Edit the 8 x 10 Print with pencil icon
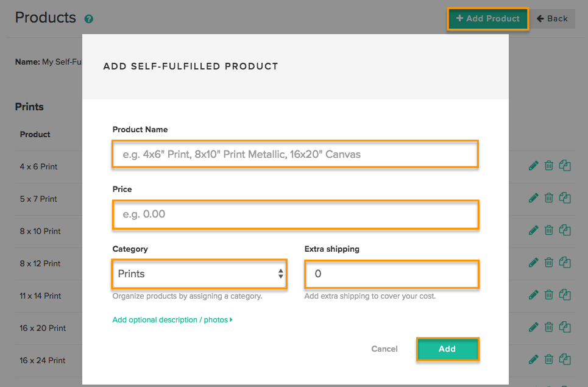Viewport: 588px width, 387px height. (533, 230)
